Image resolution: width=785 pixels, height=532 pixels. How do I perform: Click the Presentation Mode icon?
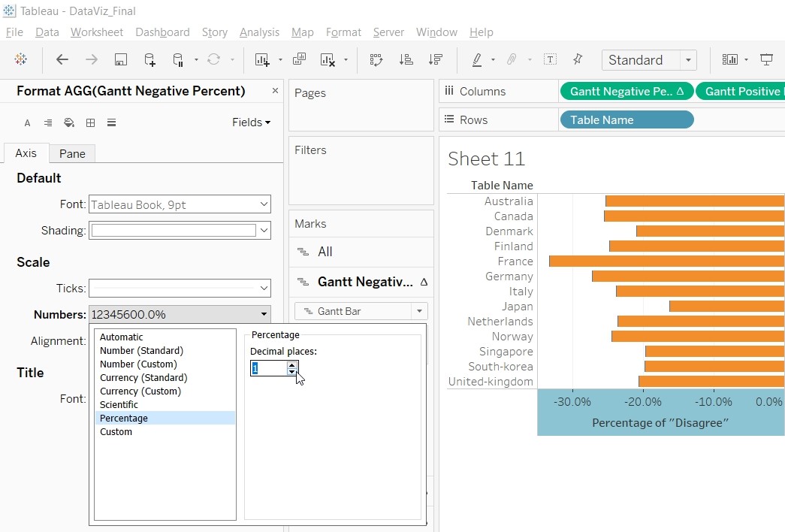[x=766, y=60]
